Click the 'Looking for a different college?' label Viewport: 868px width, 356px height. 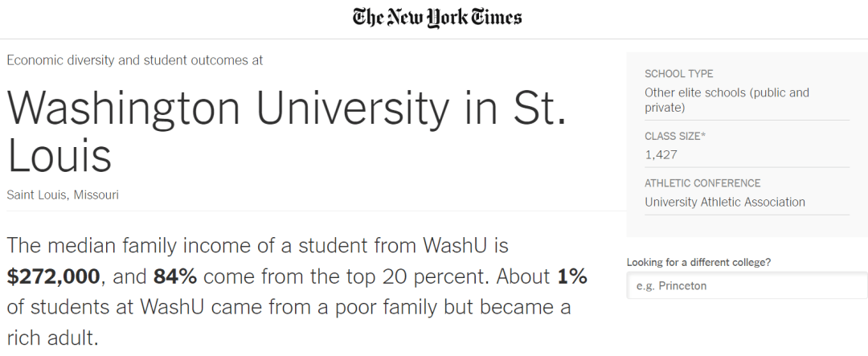tap(698, 263)
